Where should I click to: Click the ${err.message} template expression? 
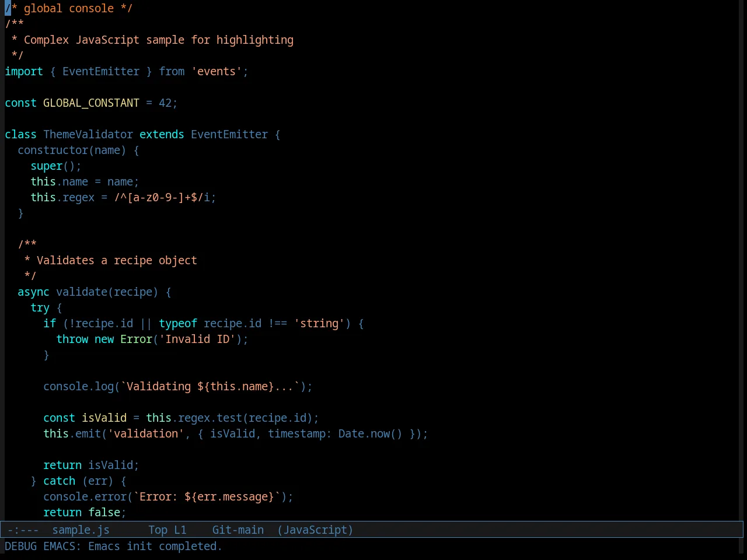(x=229, y=496)
